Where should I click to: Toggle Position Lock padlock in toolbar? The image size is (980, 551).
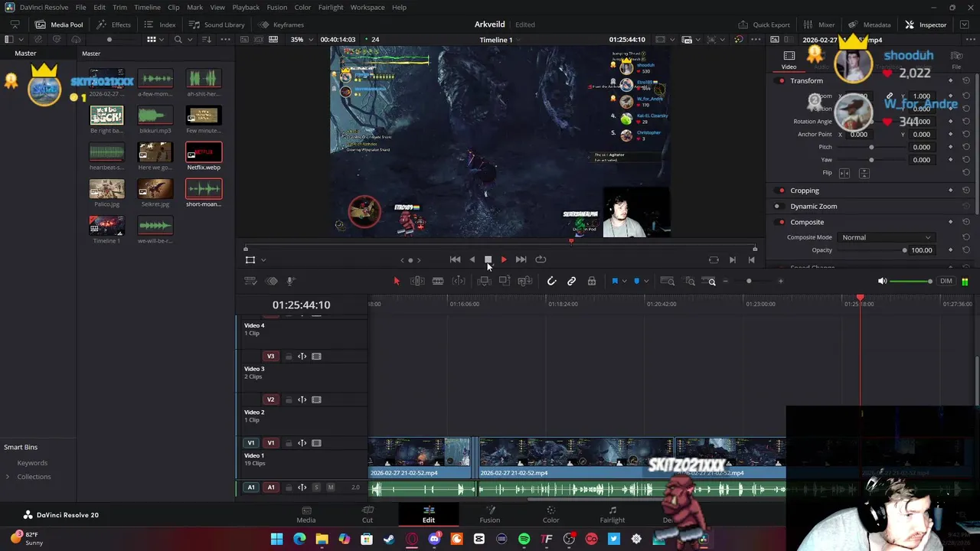(592, 282)
